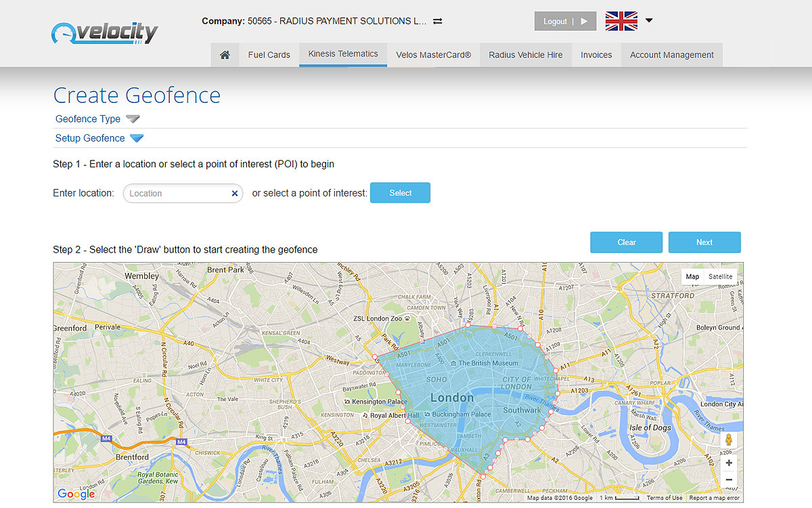
Task: Click the Isle of Dogs map label
Action: (650, 427)
